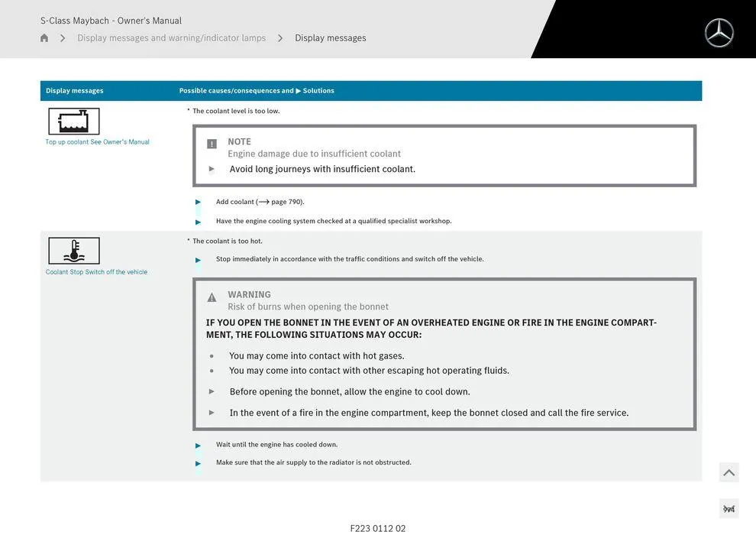Open the 'Top up coolant See Owner's Manual' link
The height and width of the screenshot is (535, 756).
pos(97,142)
